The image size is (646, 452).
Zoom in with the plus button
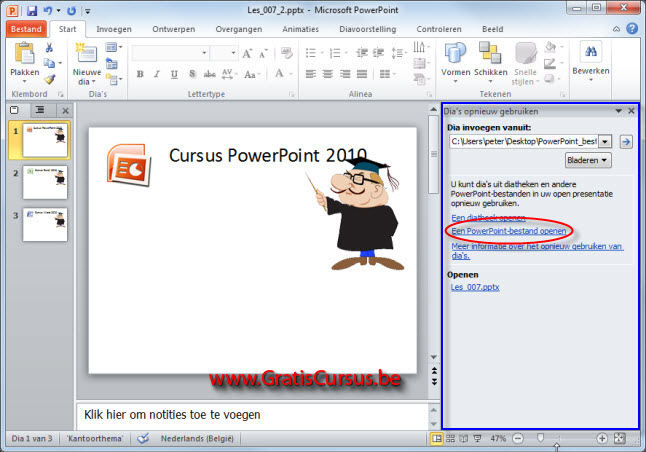602,438
